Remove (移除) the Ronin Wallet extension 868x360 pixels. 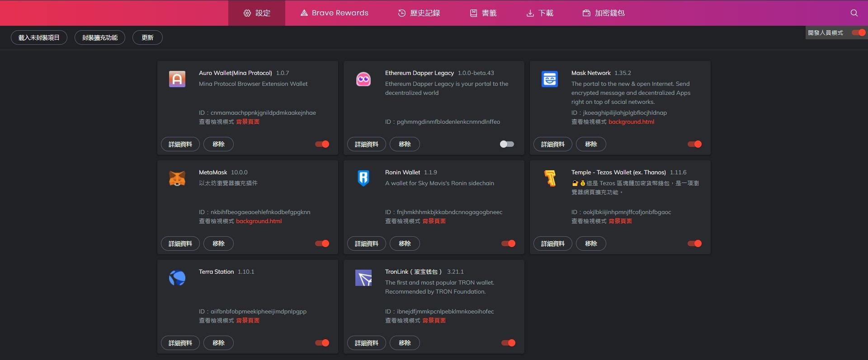pos(405,243)
